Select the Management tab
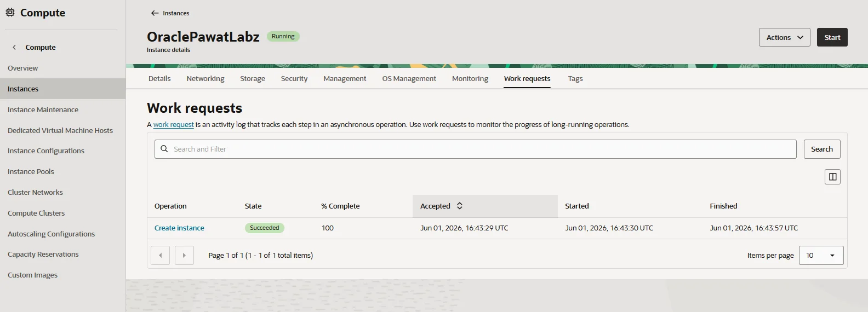The image size is (868, 312). click(345, 78)
